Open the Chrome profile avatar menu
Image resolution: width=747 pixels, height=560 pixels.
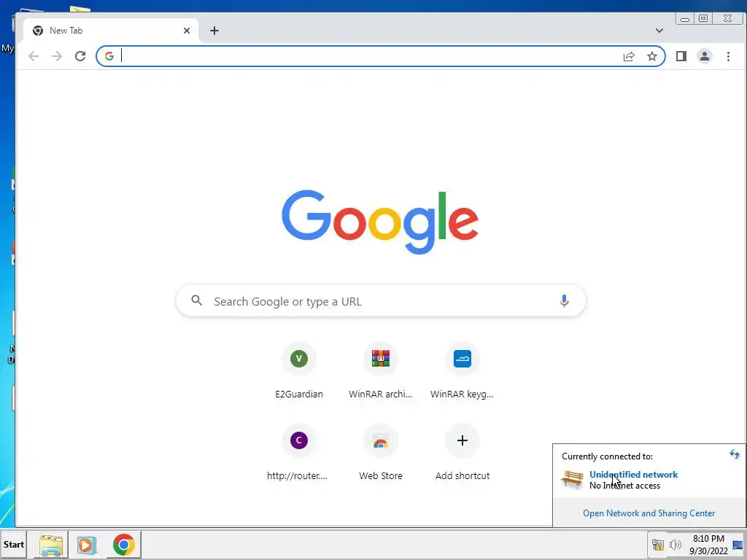(x=705, y=56)
